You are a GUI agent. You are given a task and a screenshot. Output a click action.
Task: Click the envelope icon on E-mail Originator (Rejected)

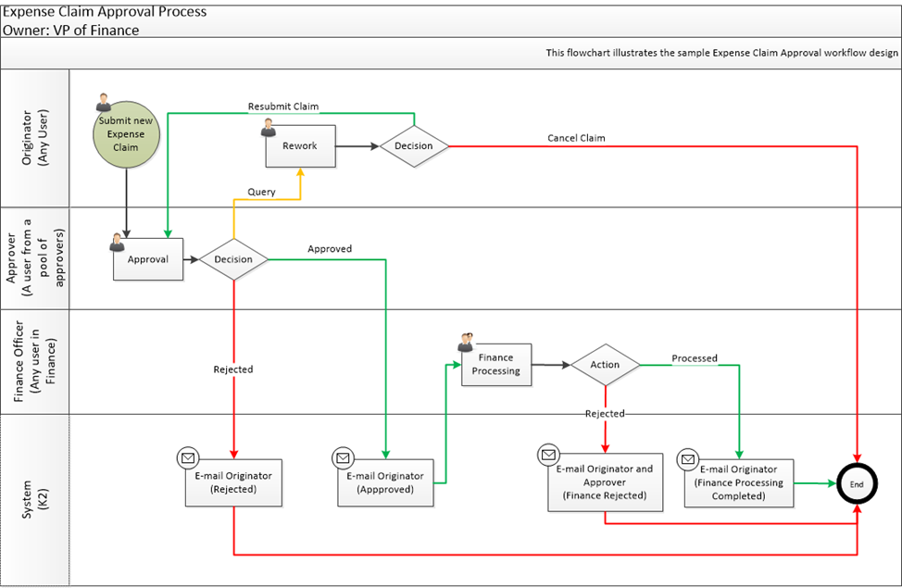[190, 457]
